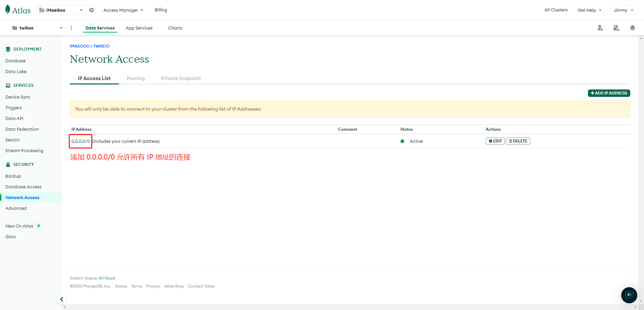
Task: Click the Add IP Address button
Action: point(609,93)
